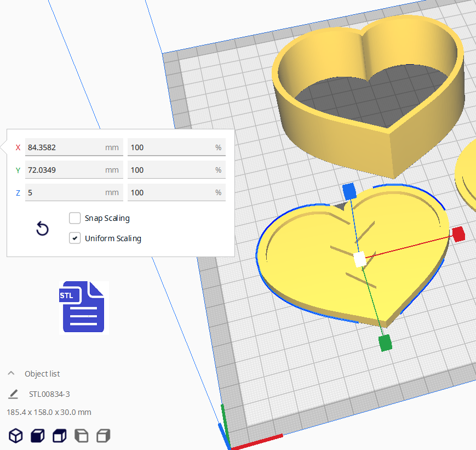Image resolution: width=476 pixels, height=450 pixels.
Task: Toggle the Snap Scaling checkbox off again
Action: pyautogui.click(x=74, y=218)
